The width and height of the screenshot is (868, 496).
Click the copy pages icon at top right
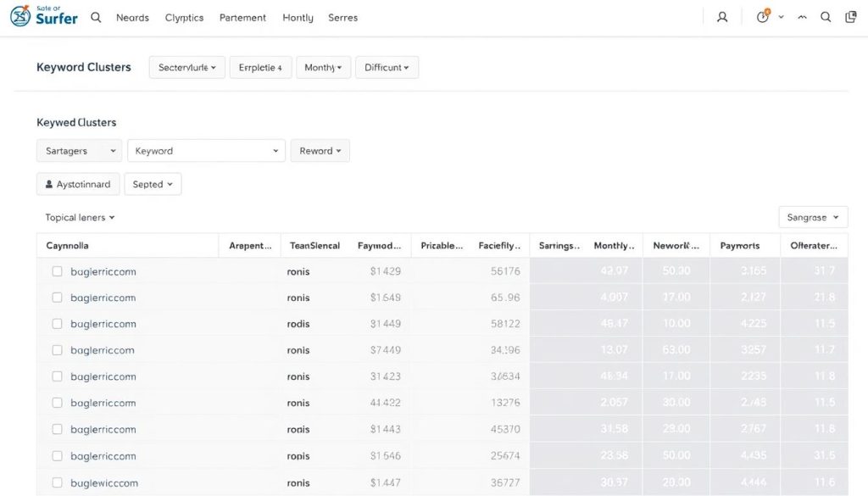point(850,16)
